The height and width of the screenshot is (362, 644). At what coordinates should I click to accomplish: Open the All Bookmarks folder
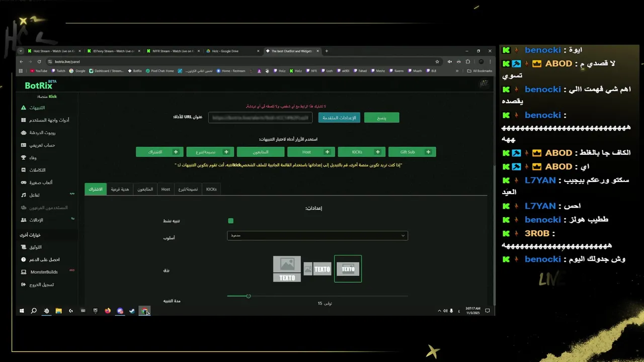pos(479,71)
